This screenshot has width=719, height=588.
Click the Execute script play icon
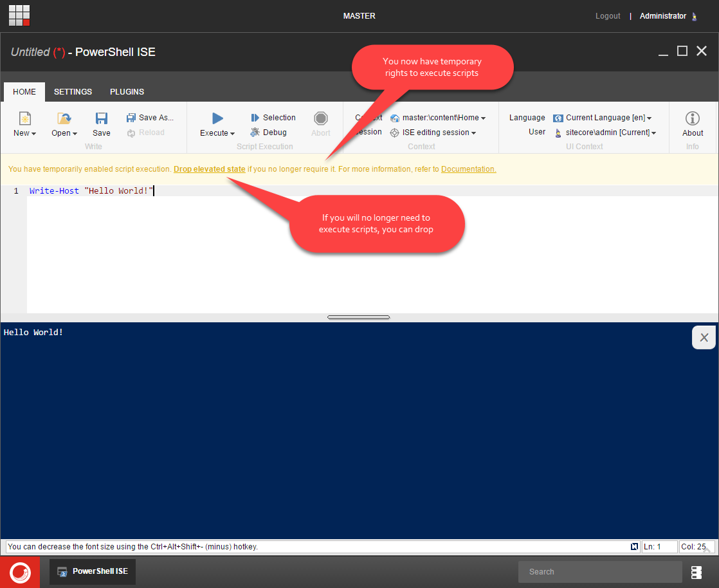point(217,118)
